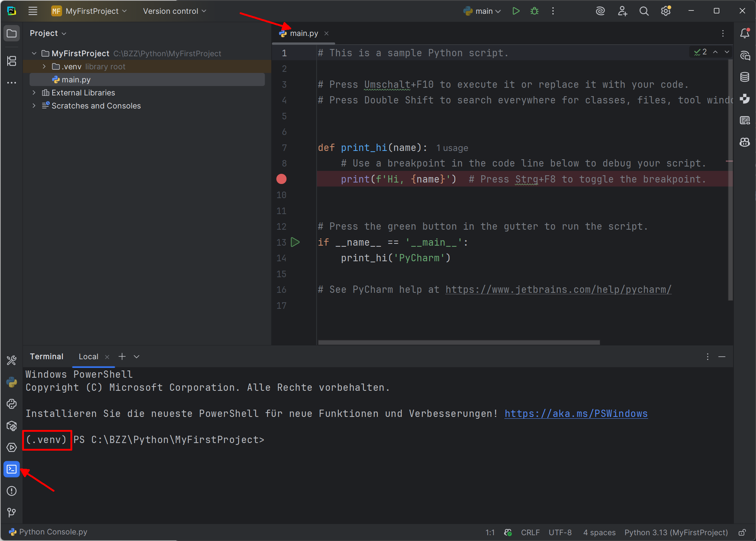
Task: Click editor vertical scrollbar
Action: (x=730, y=180)
